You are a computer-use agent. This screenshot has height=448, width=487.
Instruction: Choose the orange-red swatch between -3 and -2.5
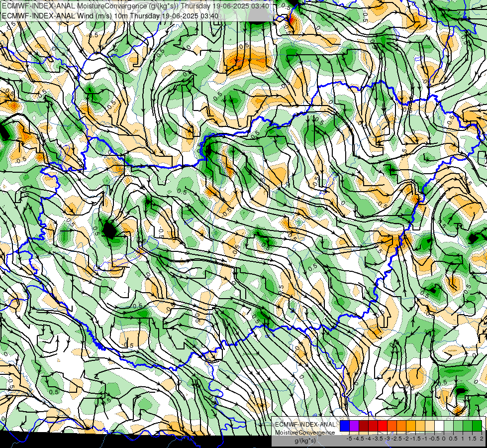click(x=392, y=426)
